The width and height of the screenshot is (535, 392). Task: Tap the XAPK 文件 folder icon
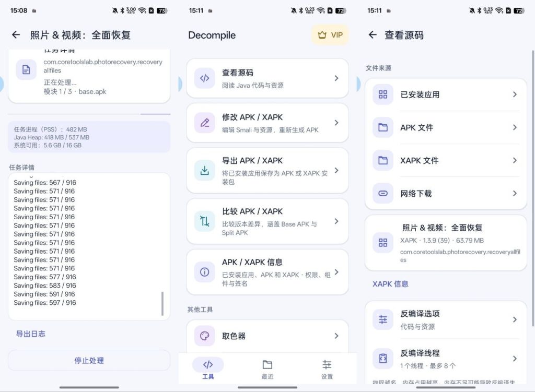click(383, 161)
